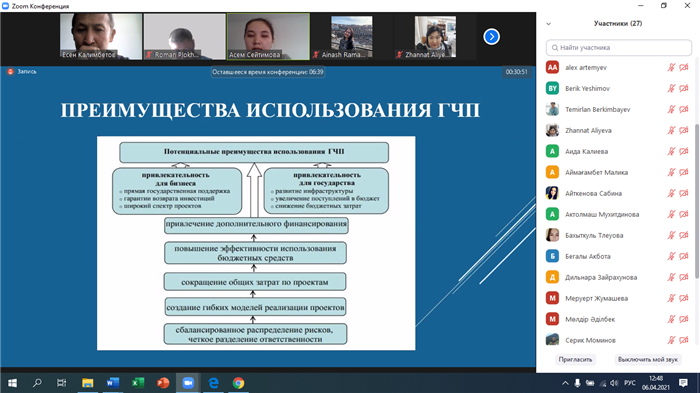Open Excel from the taskbar
The width and height of the screenshot is (700, 393).
point(138,383)
